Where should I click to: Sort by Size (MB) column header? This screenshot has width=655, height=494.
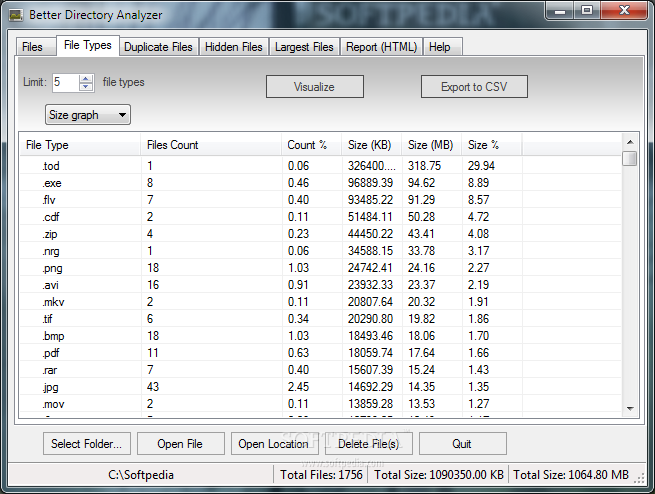(x=432, y=145)
